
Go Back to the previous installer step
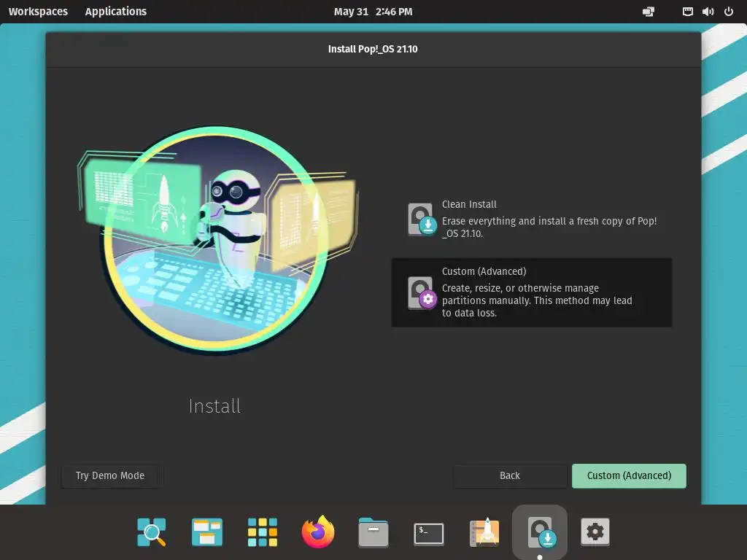[x=510, y=475]
